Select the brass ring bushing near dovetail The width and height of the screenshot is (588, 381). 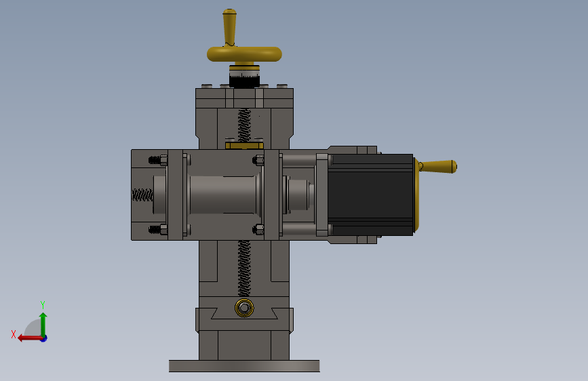click(244, 308)
